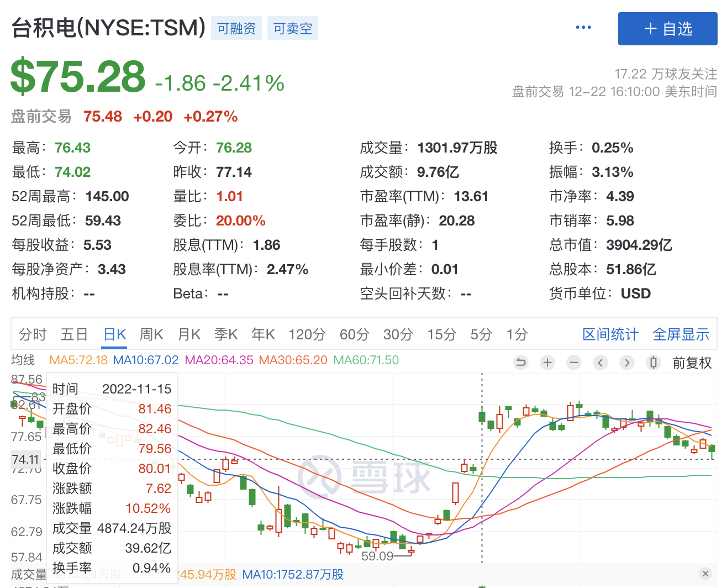
Task: Close the volume panel with the X icon
Action: click(x=705, y=574)
